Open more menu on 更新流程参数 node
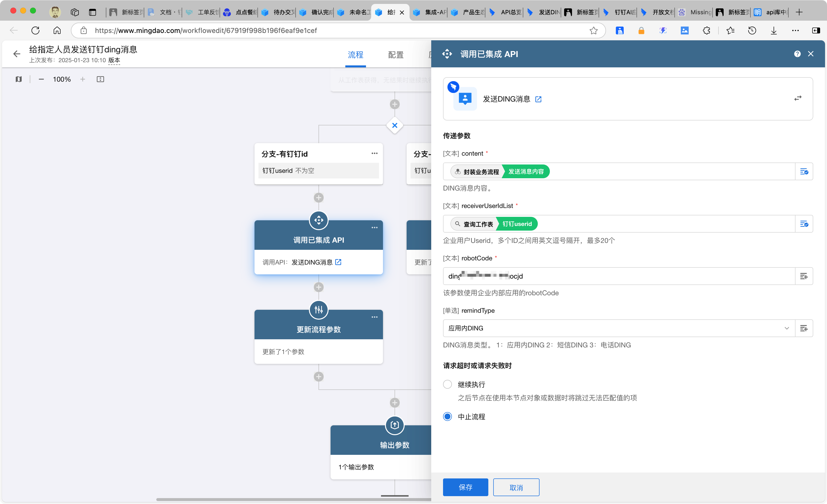 point(375,317)
